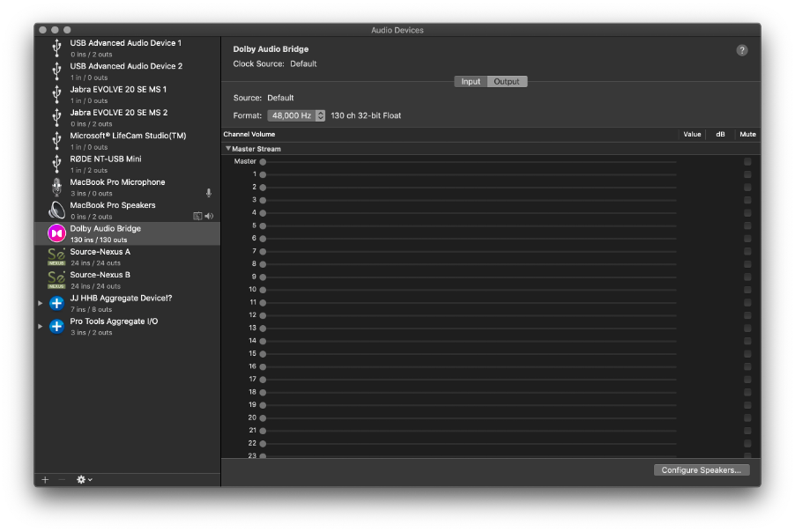Click the Master volume slider knob
Viewport: 795px width, 532px height.
pyautogui.click(x=263, y=162)
